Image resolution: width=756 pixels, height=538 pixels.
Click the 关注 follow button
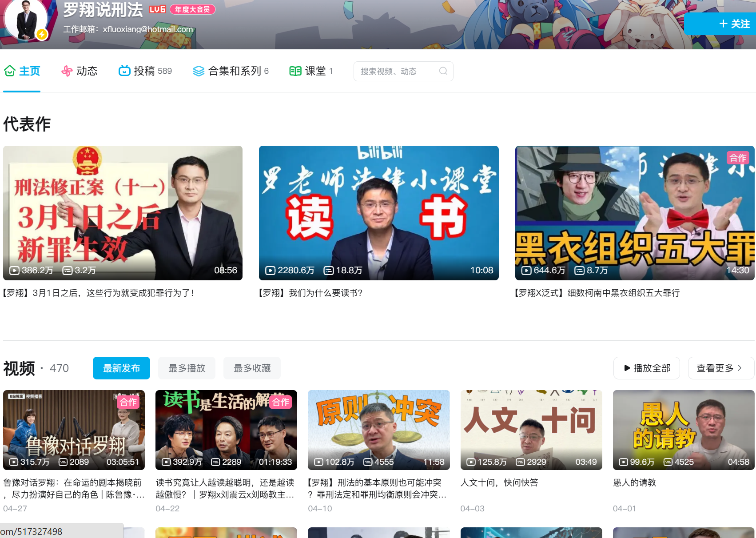[720, 24]
